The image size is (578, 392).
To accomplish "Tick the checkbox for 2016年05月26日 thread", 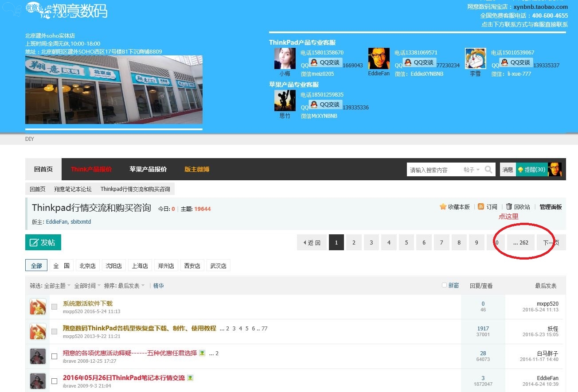I will 54,381.
